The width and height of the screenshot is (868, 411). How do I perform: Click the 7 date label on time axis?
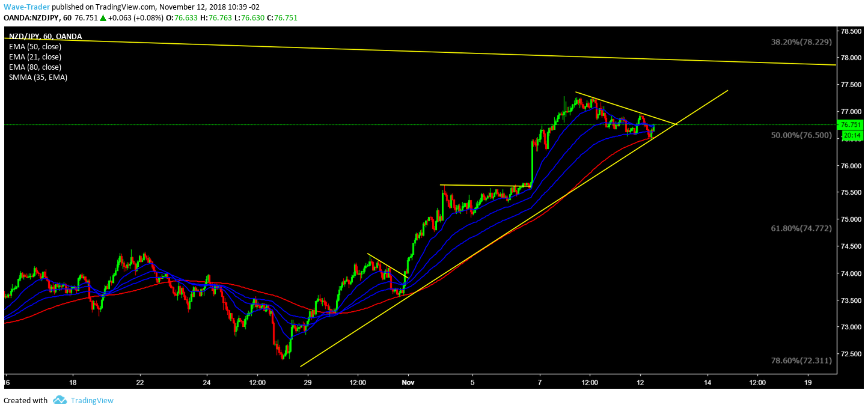pos(540,382)
